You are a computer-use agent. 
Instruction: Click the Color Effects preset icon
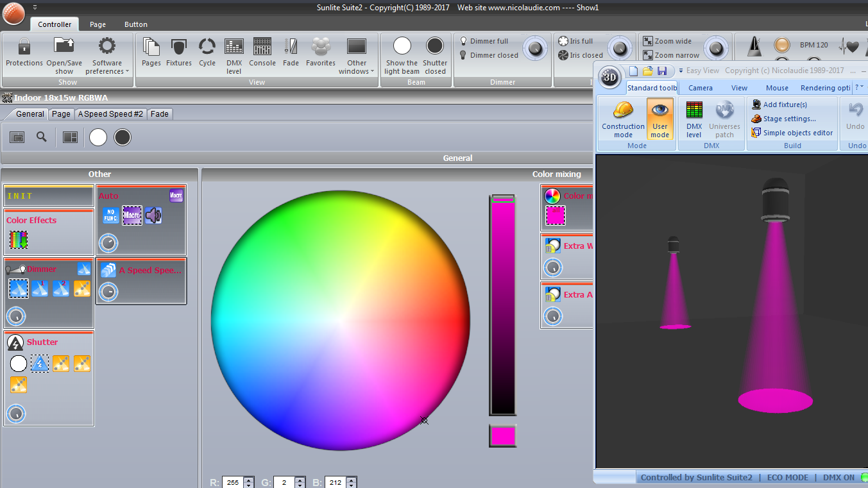point(18,239)
